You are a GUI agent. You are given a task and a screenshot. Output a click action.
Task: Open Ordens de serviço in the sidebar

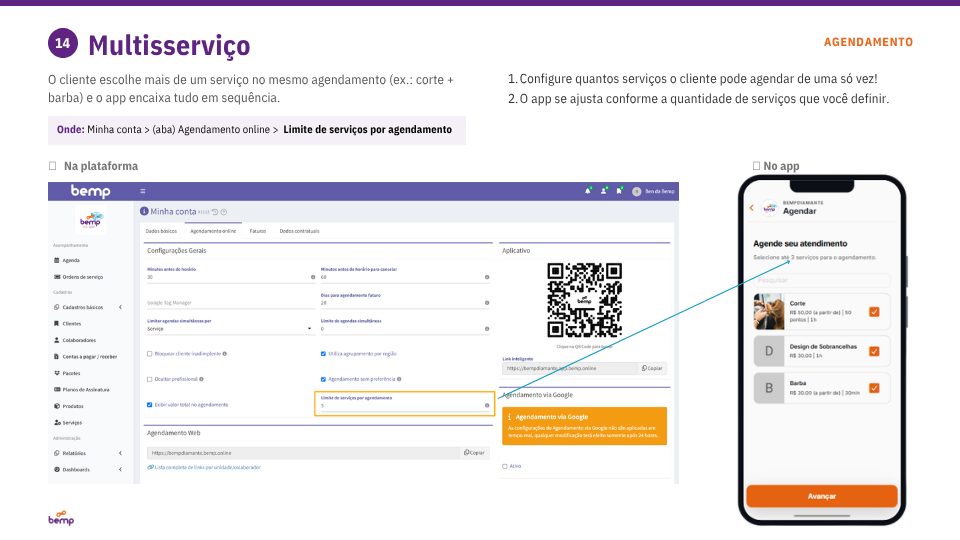click(78, 277)
